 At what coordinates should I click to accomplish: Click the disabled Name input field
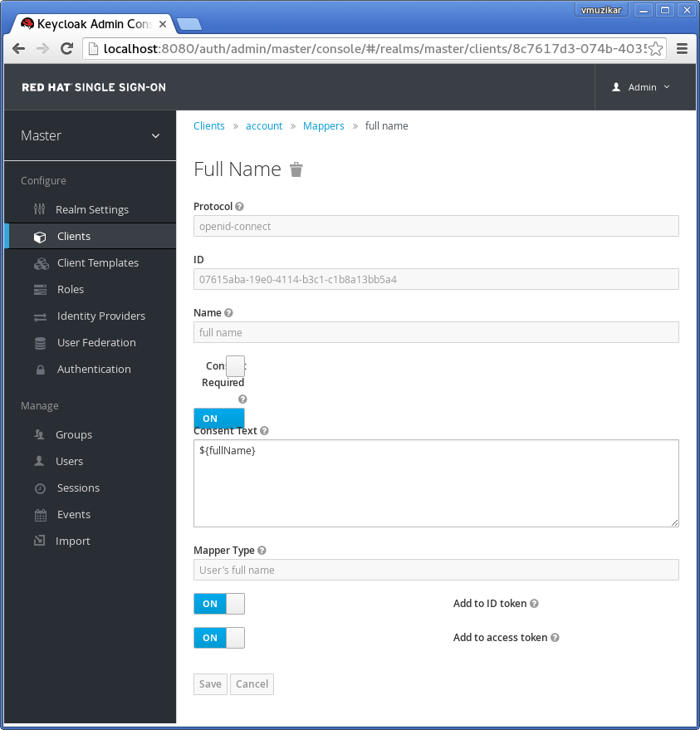coord(436,332)
